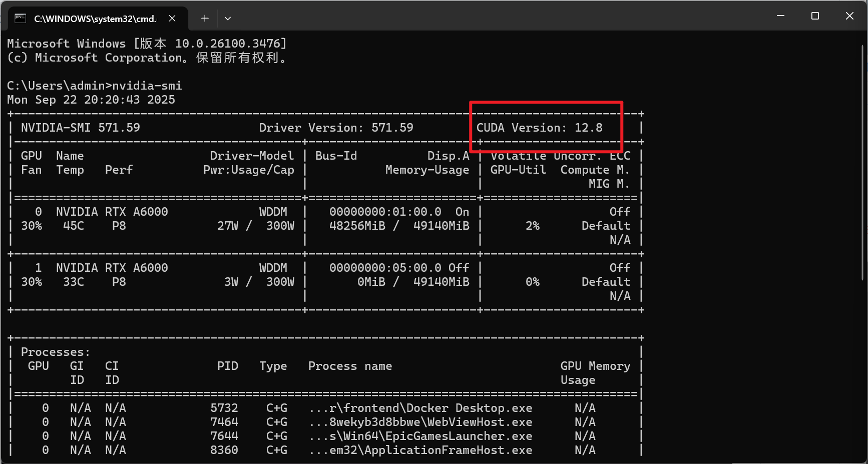Switch to the C:\WINDOWS\system32\cmd tab
Screen dimensions: 868x464
pyautogui.click(x=95, y=18)
